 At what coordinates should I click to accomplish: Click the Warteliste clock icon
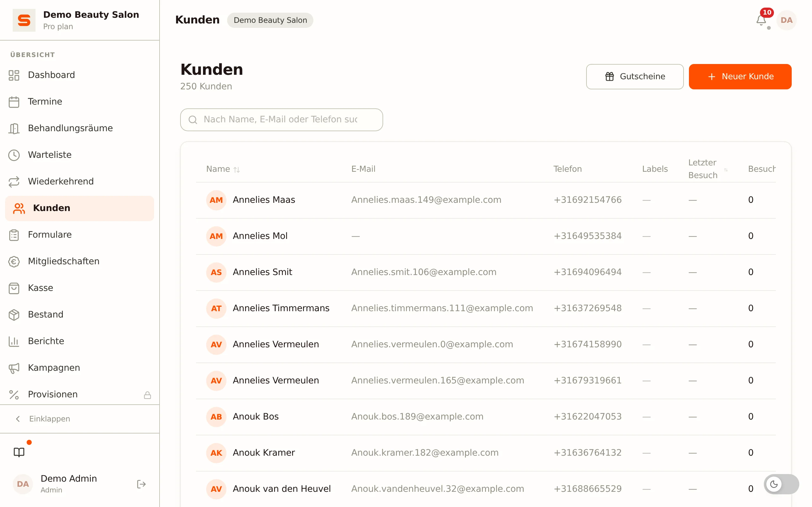click(x=14, y=155)
